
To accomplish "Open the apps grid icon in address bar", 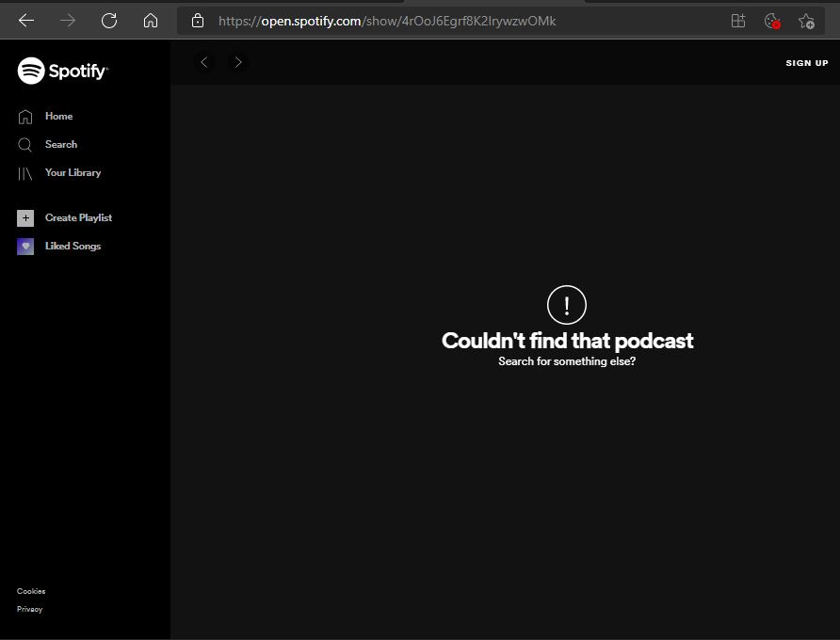I will (738, 21).
